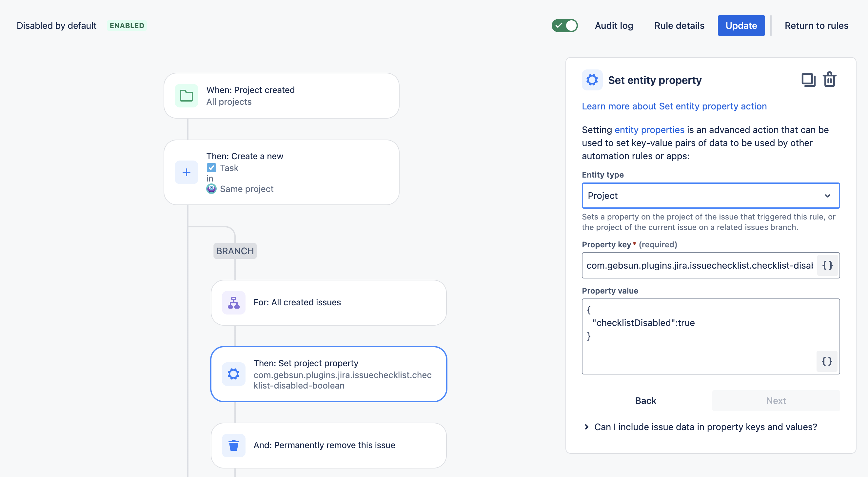Insert smart value in Property key field

point(827,265)
